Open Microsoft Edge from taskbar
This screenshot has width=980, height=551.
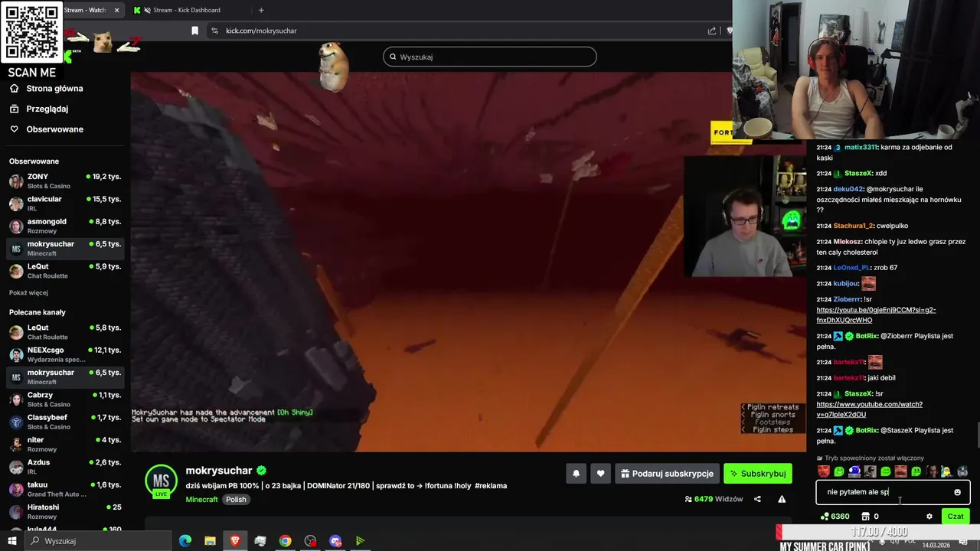(185, 541)
